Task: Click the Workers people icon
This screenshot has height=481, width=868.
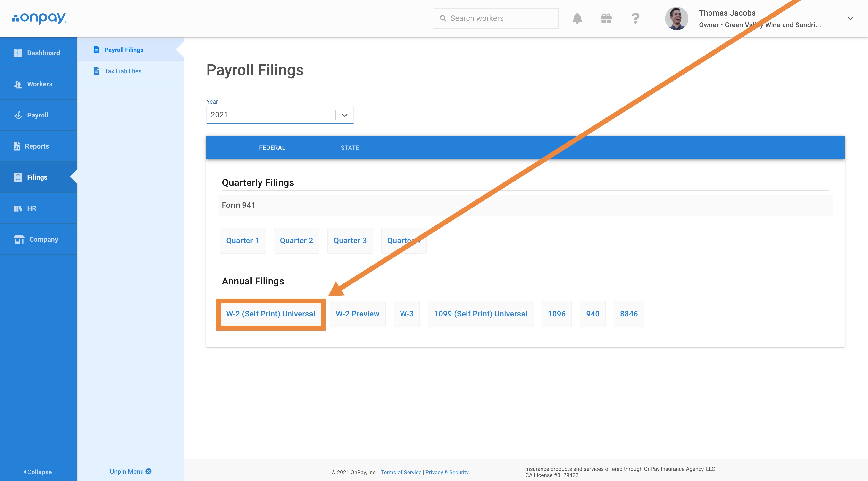Action: [x=18, y=84]
